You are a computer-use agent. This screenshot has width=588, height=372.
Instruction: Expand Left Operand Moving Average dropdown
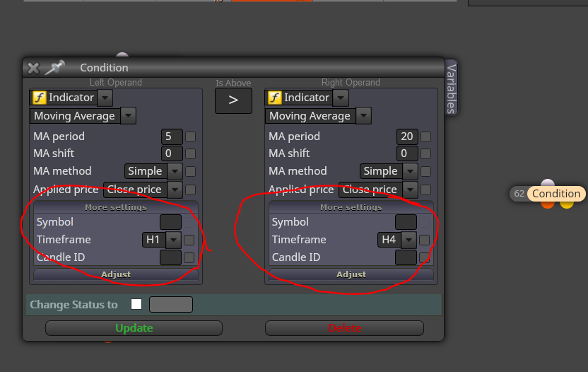[128, 115]
